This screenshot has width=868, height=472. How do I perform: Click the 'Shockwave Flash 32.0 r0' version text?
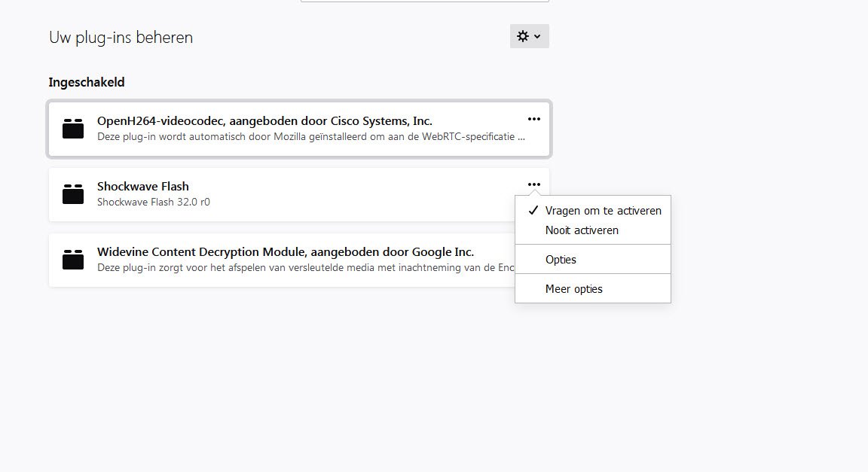click(x=154, y=202)
